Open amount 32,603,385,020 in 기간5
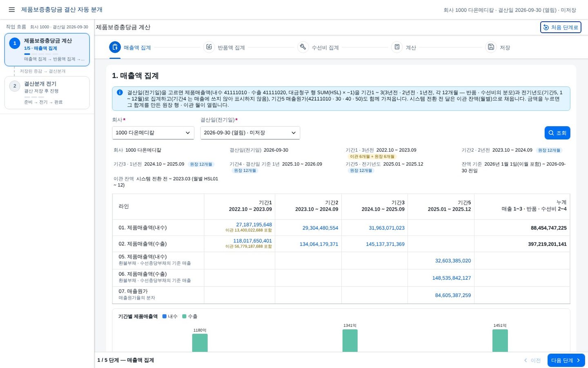Viewport: 588px width, 368px height. pos(453,260)
